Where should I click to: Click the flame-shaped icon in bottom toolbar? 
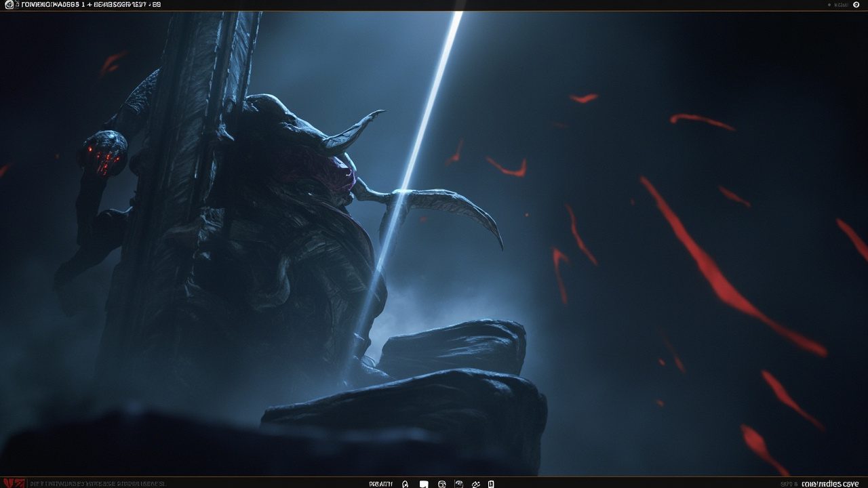(406, 484)
